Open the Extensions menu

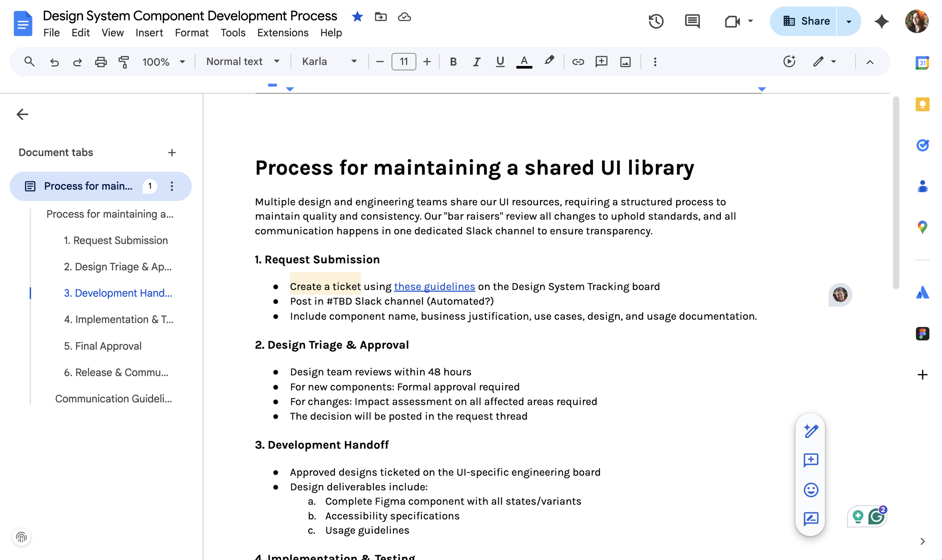click(282, 33)
